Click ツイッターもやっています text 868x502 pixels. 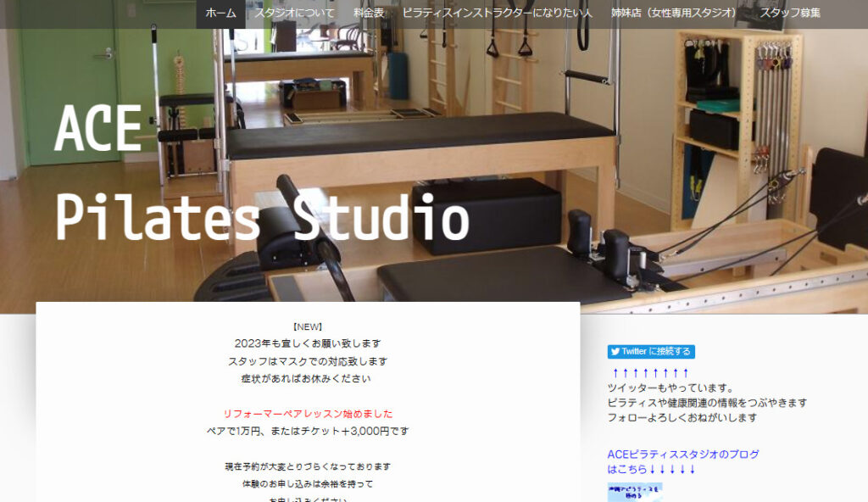(670, 388)
